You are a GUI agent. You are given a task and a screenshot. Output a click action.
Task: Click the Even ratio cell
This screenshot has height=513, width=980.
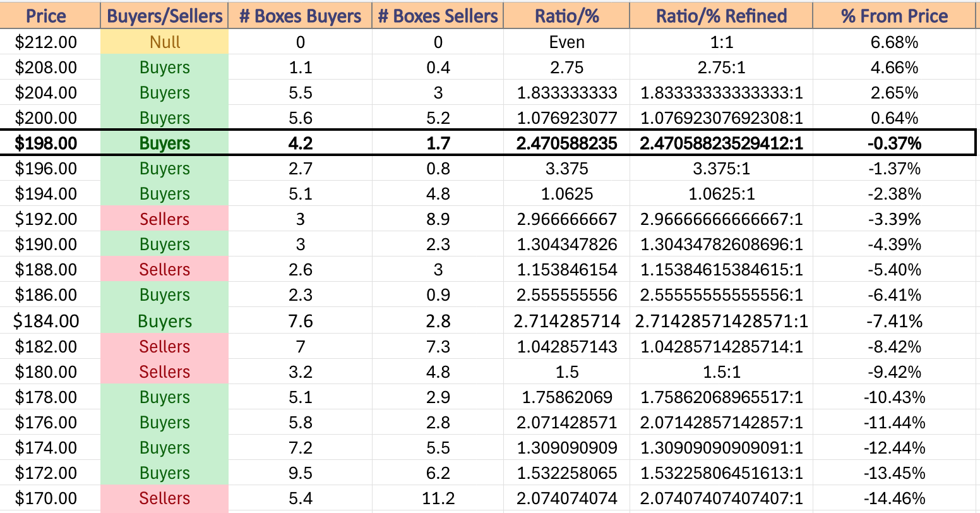tap(566, 42)
